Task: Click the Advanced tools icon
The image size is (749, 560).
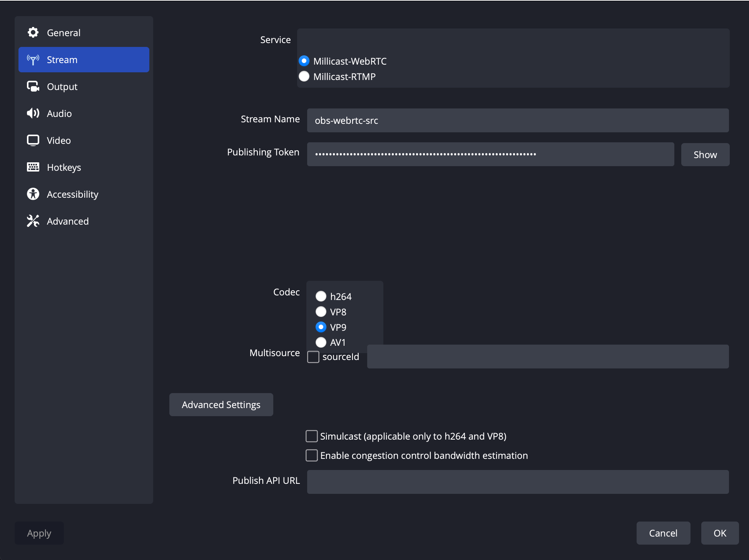Action: 33,221
